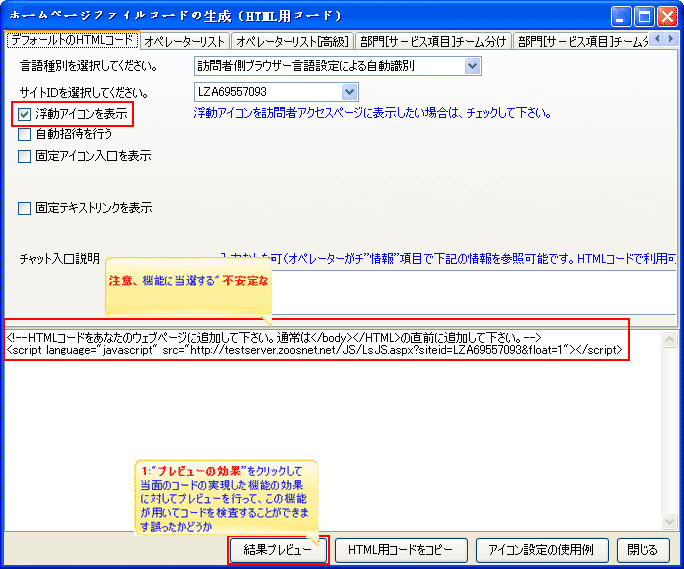Screen dimensions: 684x569
Task: Switch to the デフォルトのHTMLコード tab
Action: pos(70,41)
